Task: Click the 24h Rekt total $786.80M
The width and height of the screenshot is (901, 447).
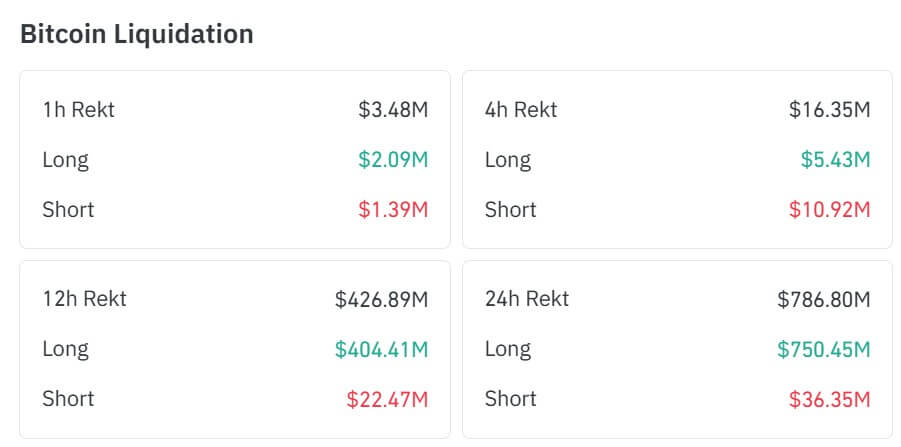Action: coord(824,298)
